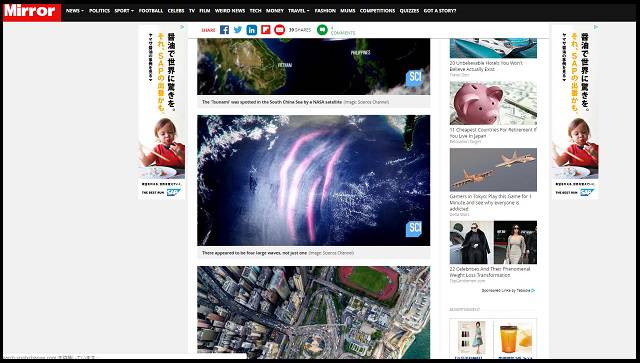Open the Vietnam and Philippines satellite image

[x=313, y=67]
